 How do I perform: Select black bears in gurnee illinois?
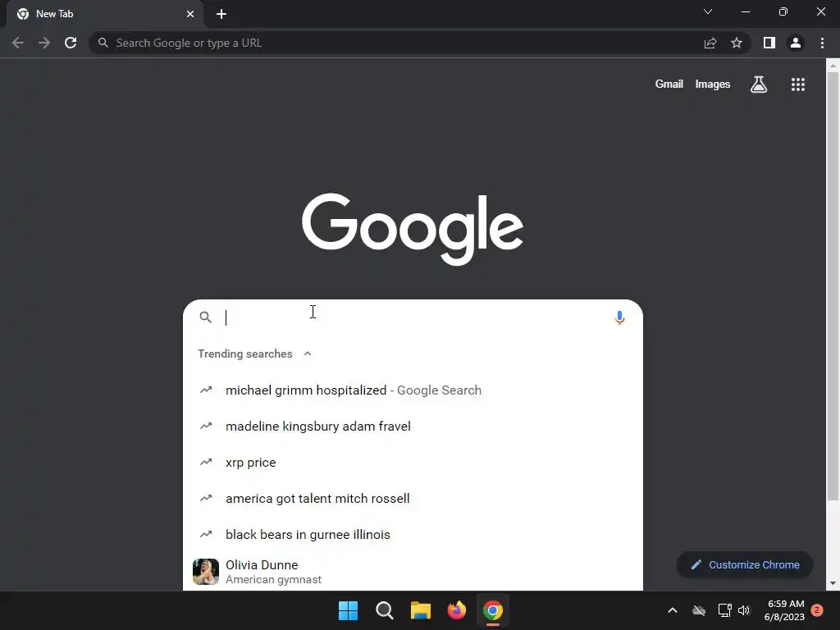pyautogui.click(x=413, y=535)
